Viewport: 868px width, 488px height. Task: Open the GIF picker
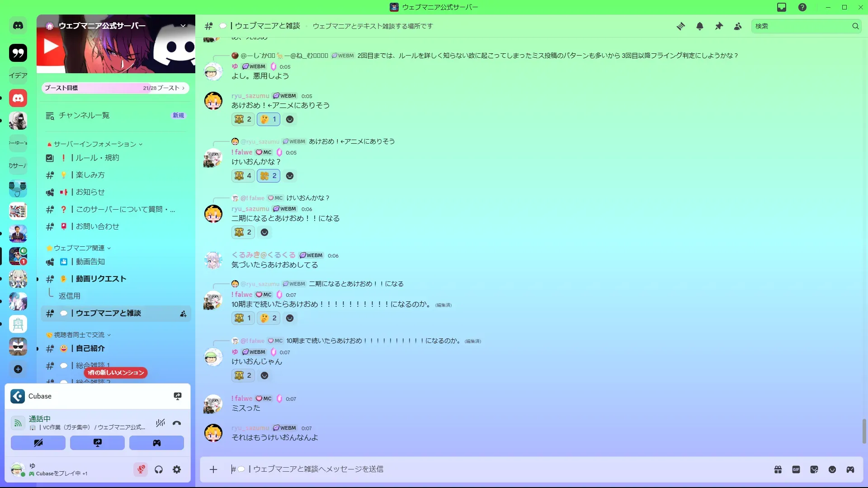pyautogui.click(x=796, y=469)
